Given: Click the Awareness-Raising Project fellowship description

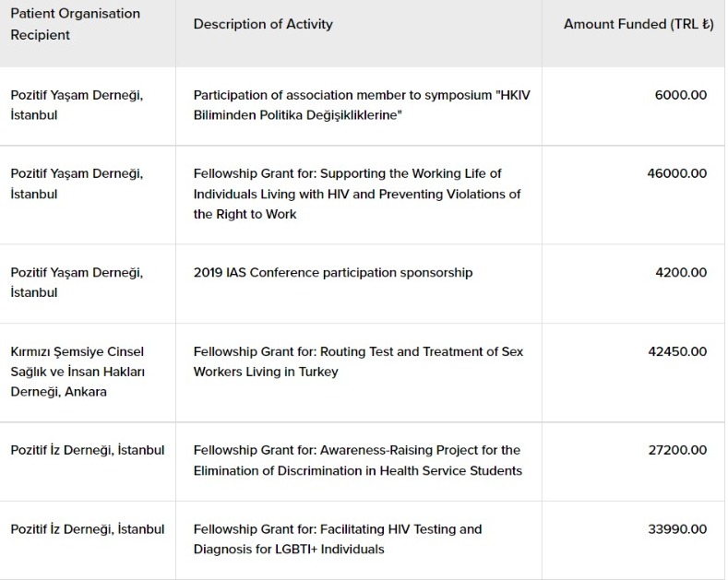Looking at the screenshot, I should (358, 460).
